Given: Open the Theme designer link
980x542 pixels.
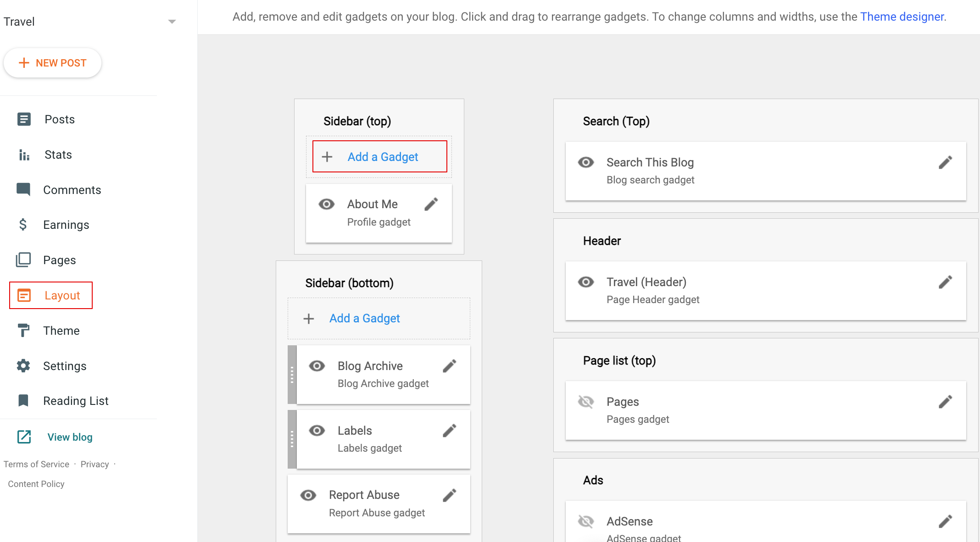Looking at the screenshot, I should (x=902, y=17).
